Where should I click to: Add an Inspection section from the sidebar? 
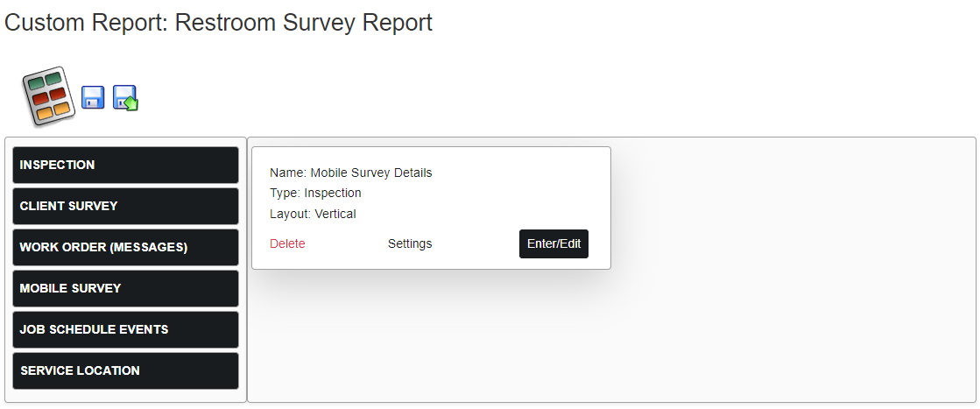coord(125,166)
